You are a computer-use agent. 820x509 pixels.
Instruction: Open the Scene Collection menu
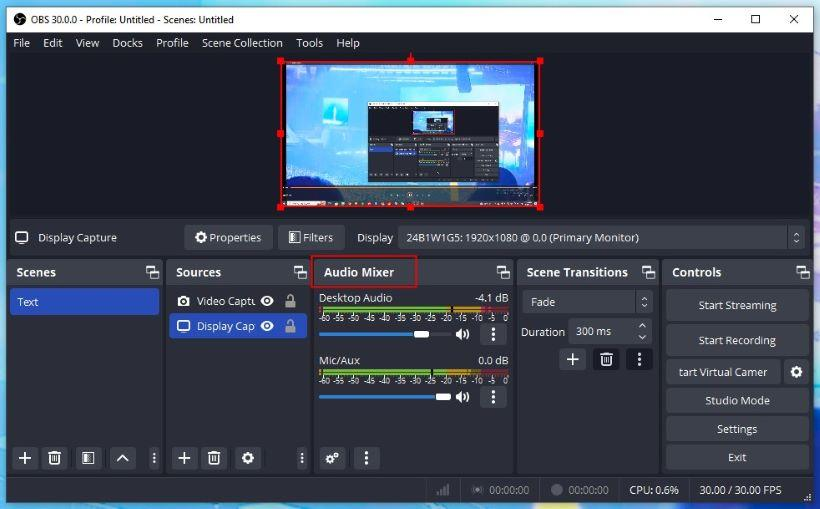tap(242, 43)
